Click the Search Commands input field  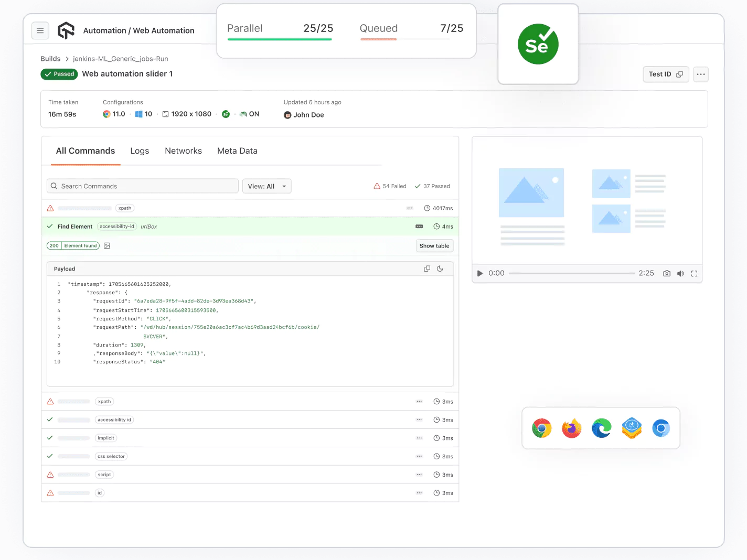[142, 186]
